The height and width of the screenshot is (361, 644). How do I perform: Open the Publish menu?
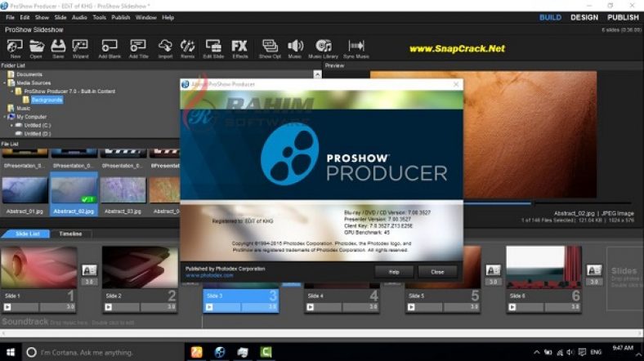point(120,17)
